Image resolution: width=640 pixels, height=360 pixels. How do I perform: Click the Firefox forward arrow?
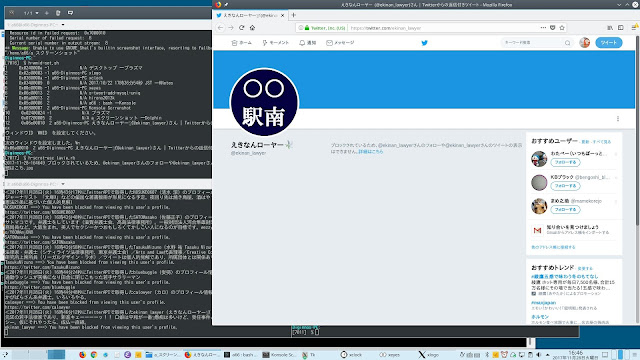[x=231, y=28]
